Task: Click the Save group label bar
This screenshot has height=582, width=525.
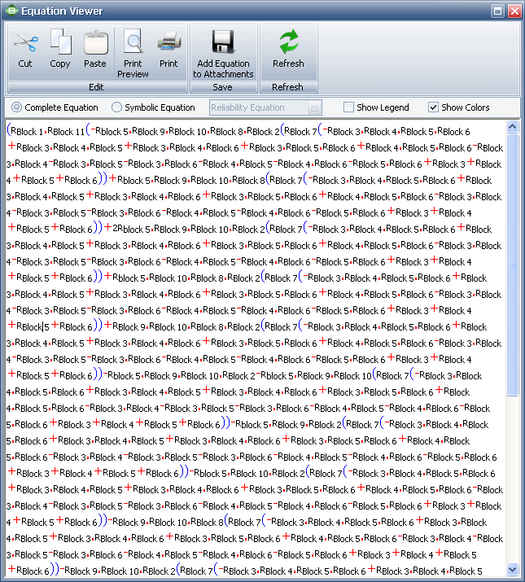Action: click(223, 87)
